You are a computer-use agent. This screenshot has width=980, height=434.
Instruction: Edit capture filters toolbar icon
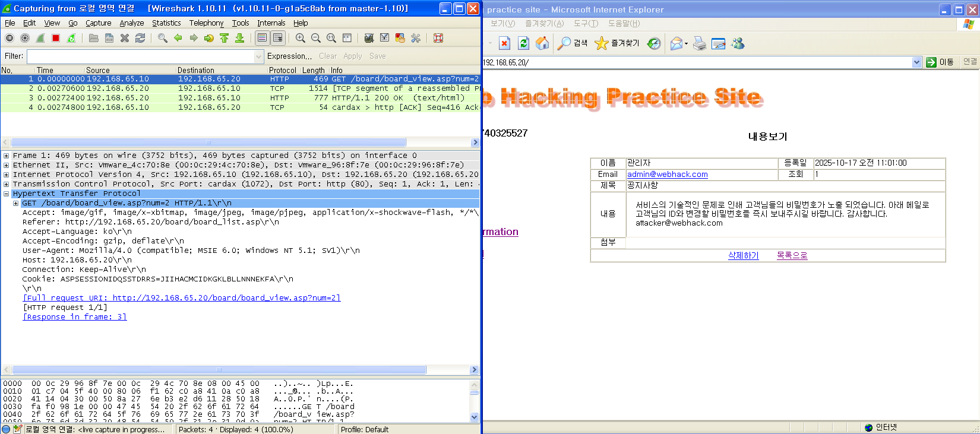pos(369,38)
